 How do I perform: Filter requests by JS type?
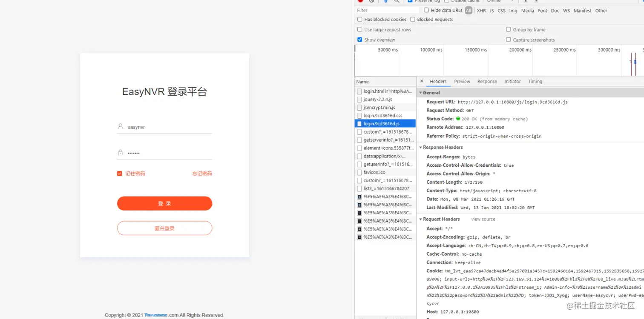click(492, 11)
